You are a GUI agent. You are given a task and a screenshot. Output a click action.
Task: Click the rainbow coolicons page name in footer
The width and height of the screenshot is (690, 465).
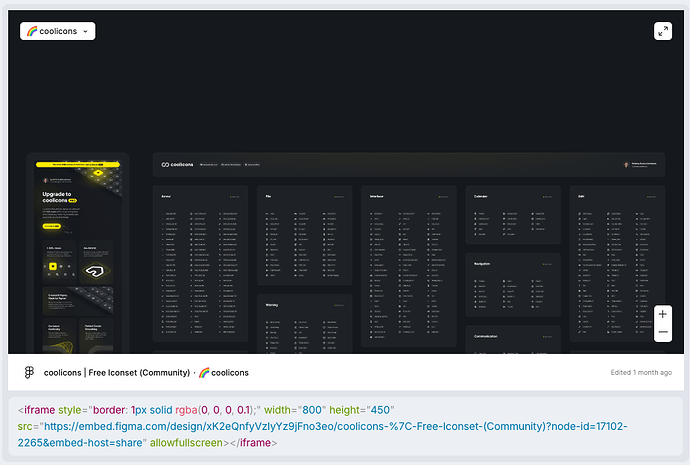pos(224,373)
